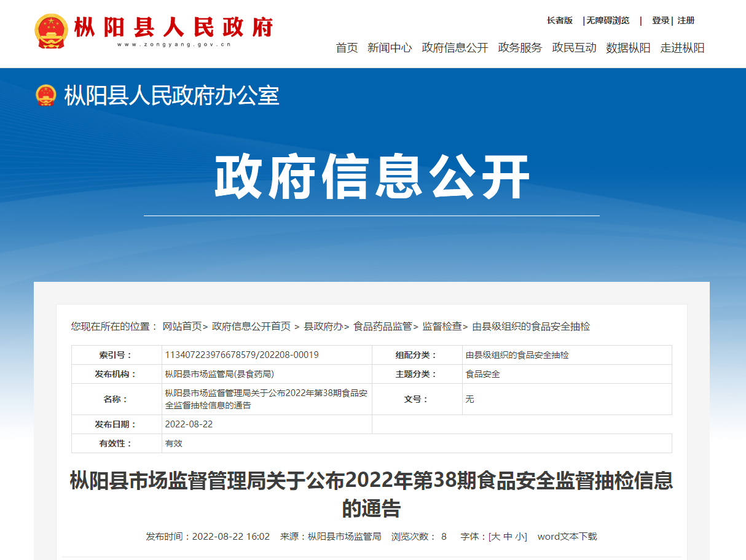Set the font size to 小
746x560 pixels.
pos(519,536)
